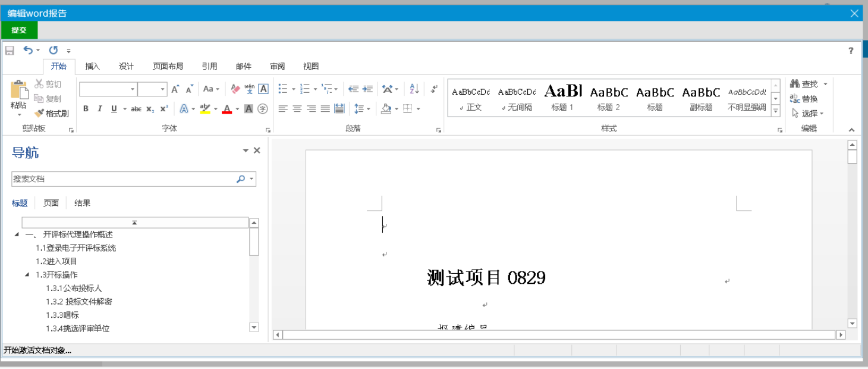
Task: Click the increase indent icon
Action: click(367, 89)
